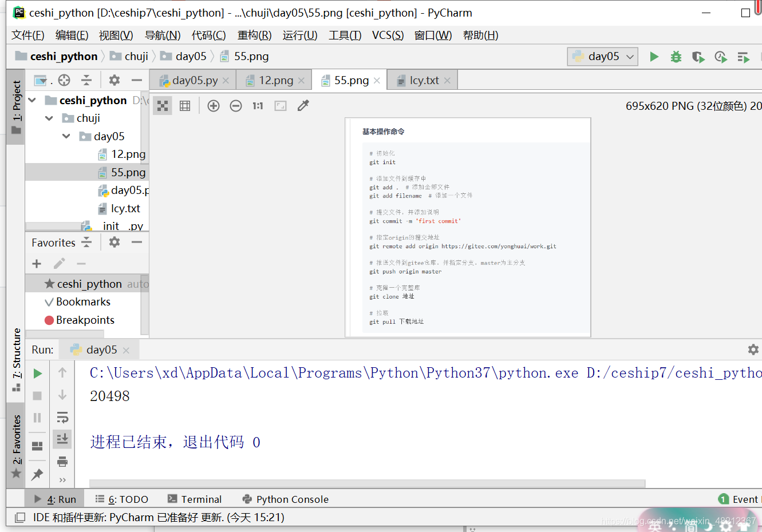The width and height of the screenshot is (762, 532).
Task: Rerun day05 from Run panel
Action: (37, 374)
